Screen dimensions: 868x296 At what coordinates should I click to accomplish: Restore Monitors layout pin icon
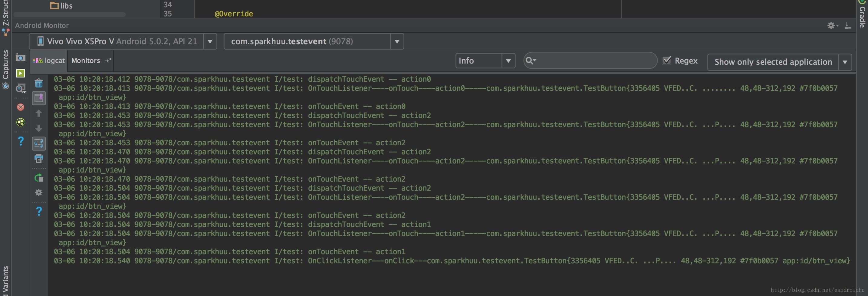[108, 60]
